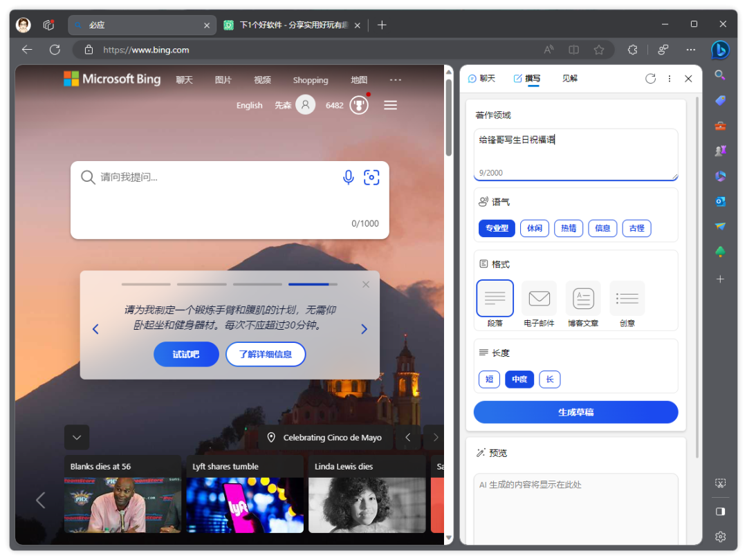747x560 pixels.
Task: Select the 休闲 tone
Action: pyautogui.click(x=535, y=228)
